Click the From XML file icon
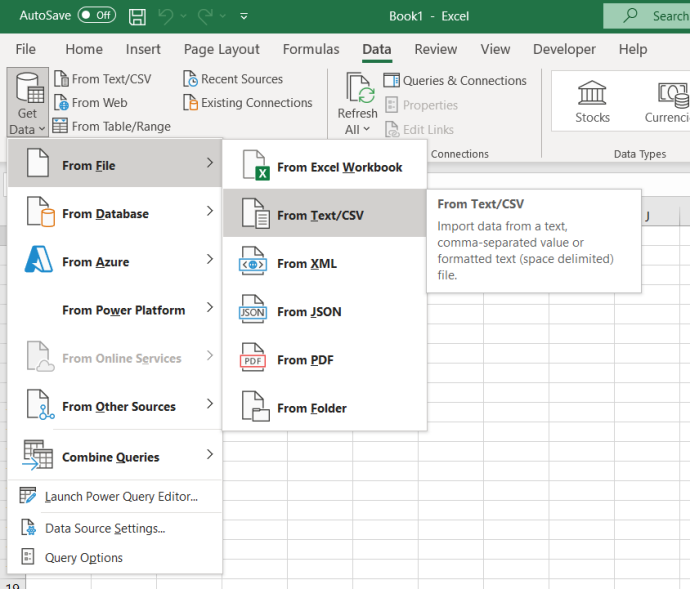This screenshot has width=690, height=589. click(x=253, y=262)
